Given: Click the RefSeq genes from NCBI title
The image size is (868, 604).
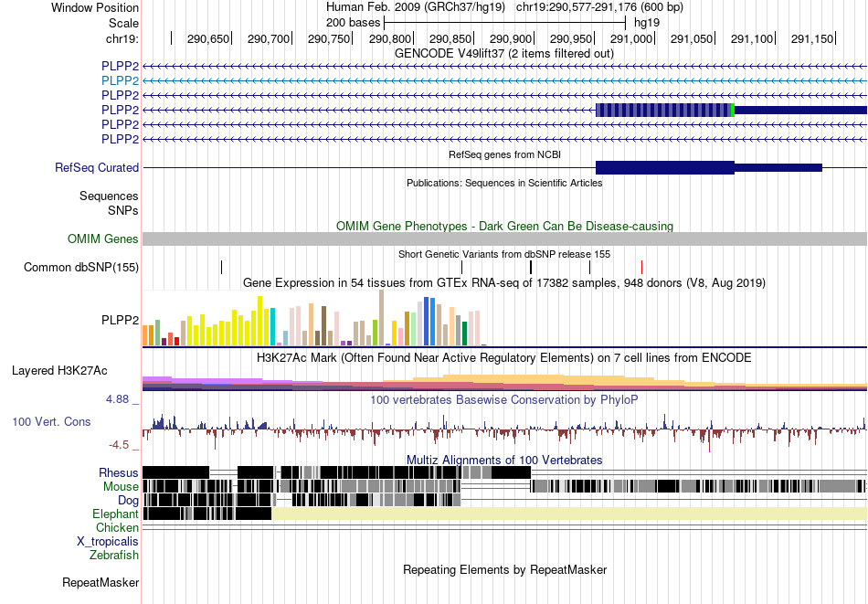Looking at the screenshot, I should pos(505,154).
